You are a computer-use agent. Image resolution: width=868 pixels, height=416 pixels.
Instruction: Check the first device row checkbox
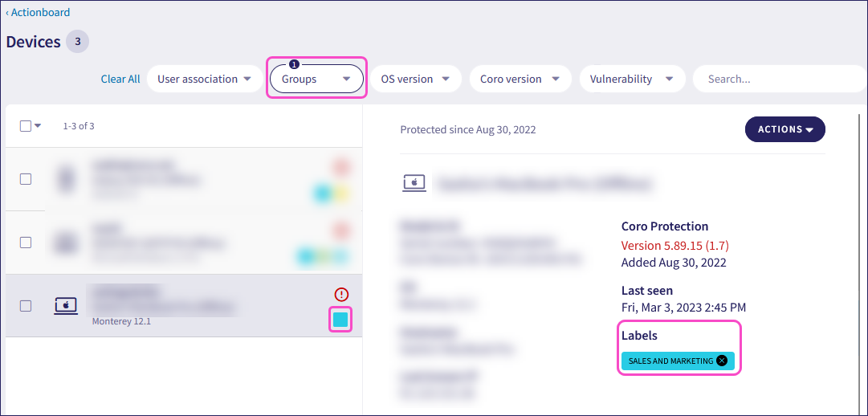[x=26, y=179]
